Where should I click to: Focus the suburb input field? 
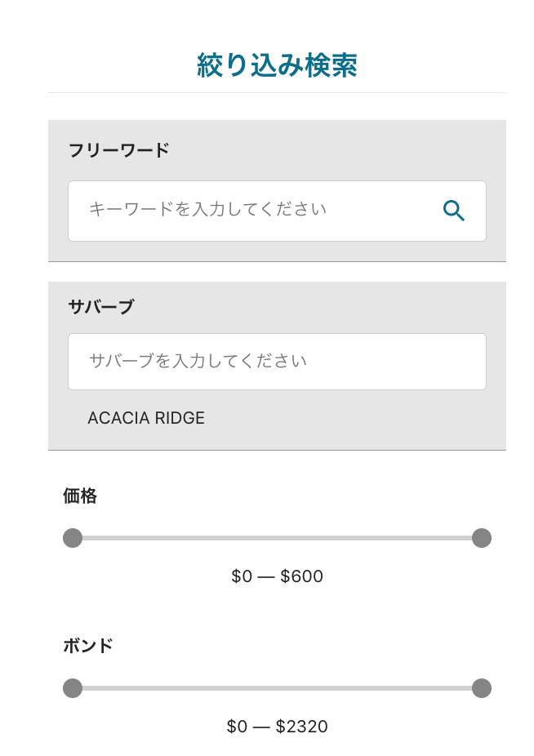[277, 362]
